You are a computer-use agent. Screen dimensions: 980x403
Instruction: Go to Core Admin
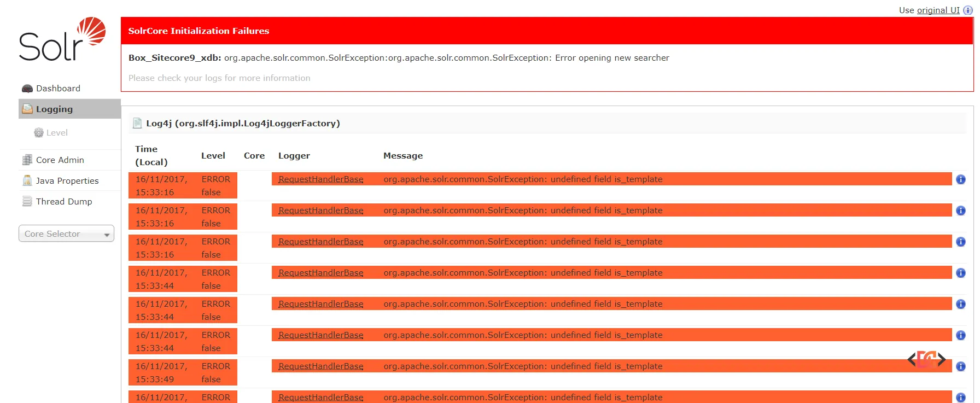pyautogui.click(x=60, y=160)
